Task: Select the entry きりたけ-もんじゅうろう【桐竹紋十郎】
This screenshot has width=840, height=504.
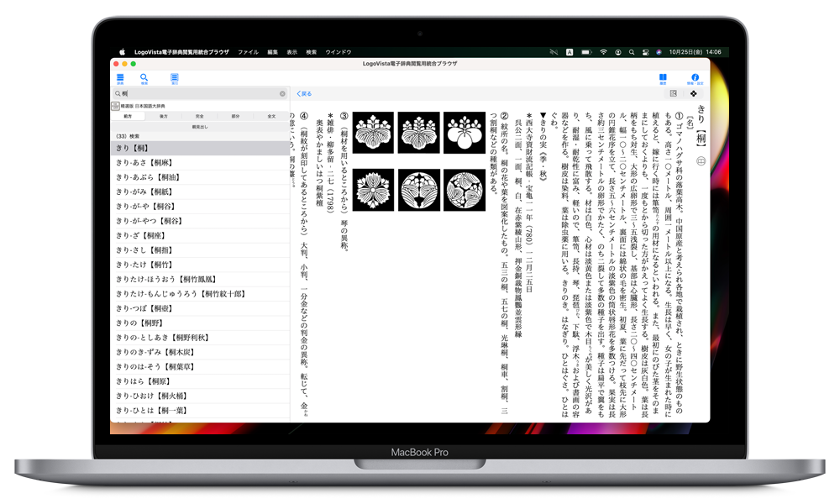Action: point(200,293)
